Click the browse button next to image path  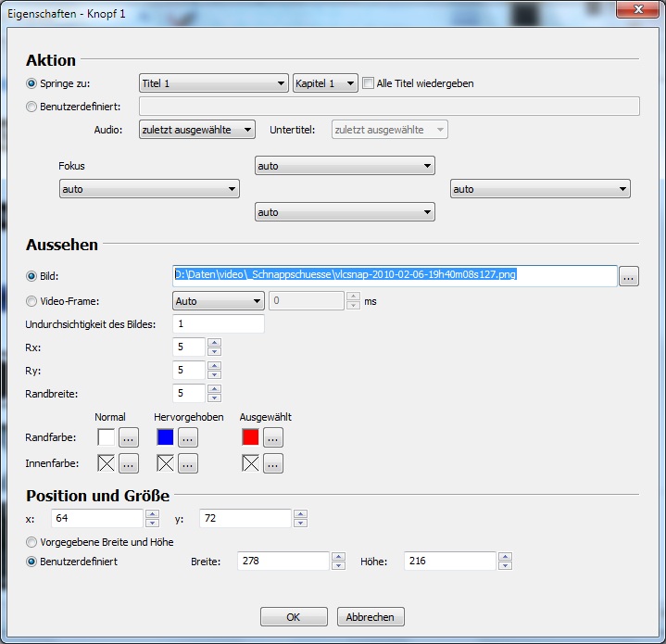pyautogui.click(x=629, y=276)
